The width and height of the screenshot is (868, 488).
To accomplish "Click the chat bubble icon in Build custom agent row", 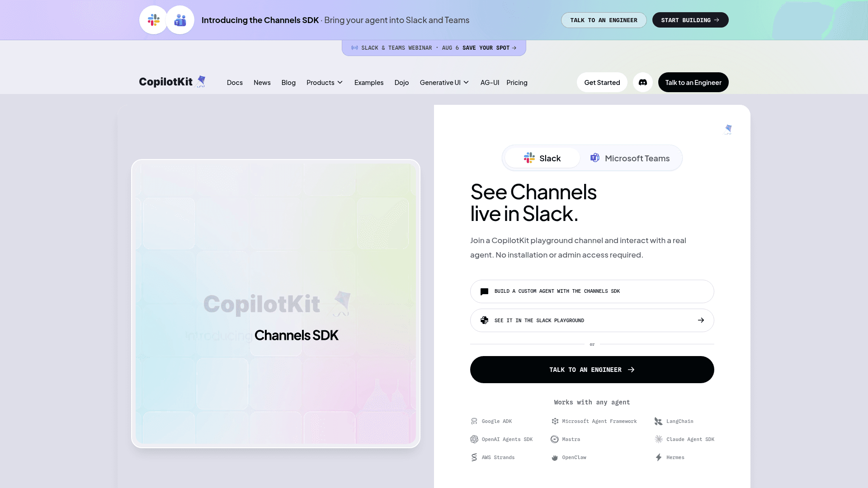I will coord(484,291).
